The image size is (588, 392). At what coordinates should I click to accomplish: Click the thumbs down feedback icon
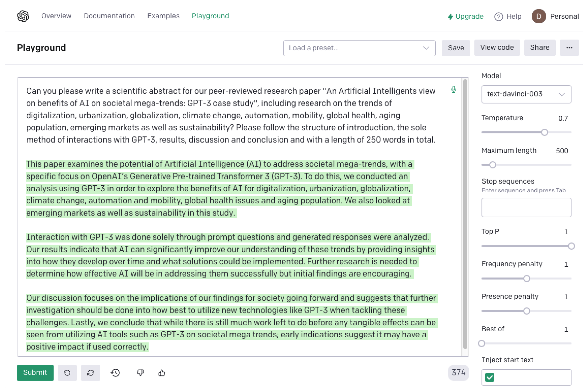coord(141,373)
